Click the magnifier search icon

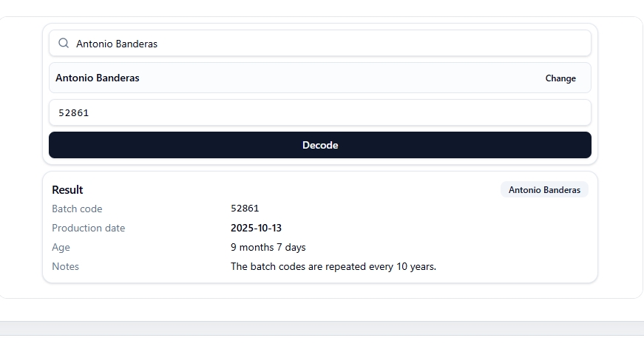64,43
